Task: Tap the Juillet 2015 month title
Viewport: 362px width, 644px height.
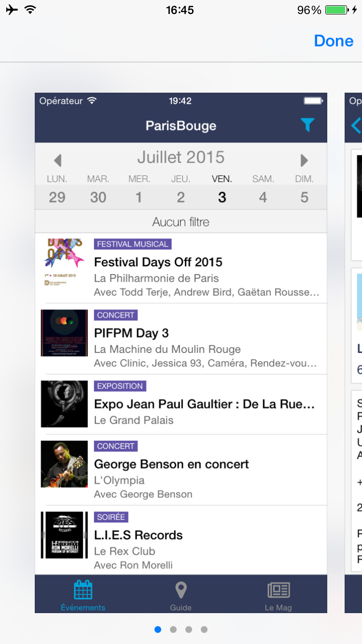Action: 181,157
